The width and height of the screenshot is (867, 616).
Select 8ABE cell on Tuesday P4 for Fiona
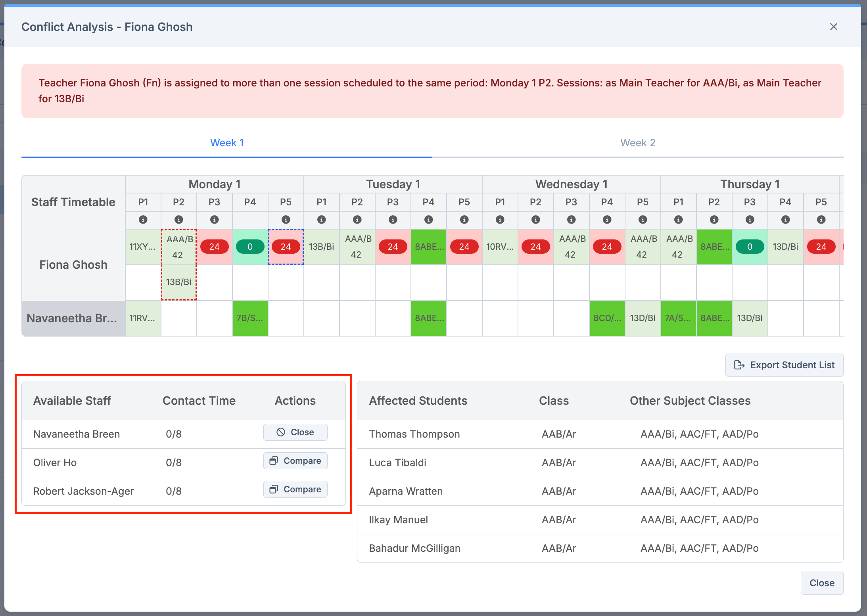click(x=429, y=247)
